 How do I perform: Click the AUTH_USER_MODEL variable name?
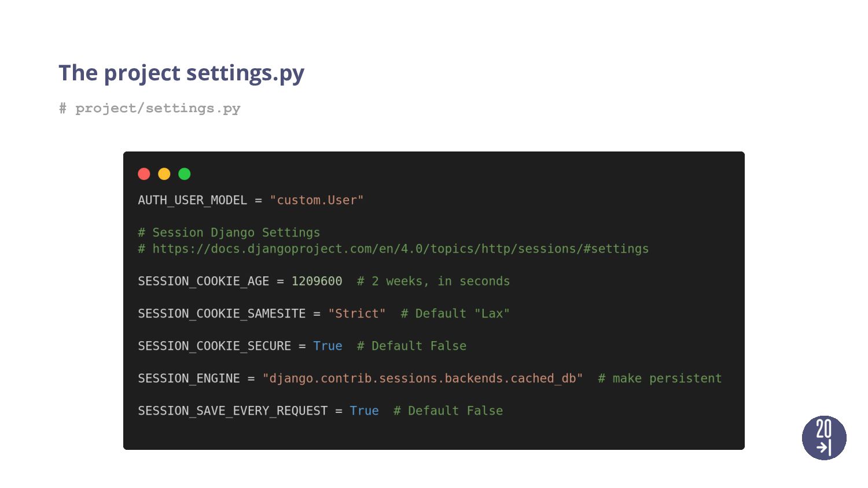pyautogui.click(x=192, y=200)
